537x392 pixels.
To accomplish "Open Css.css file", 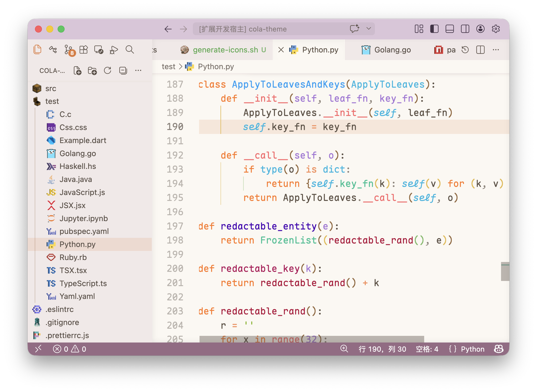I will coord(90,127).
